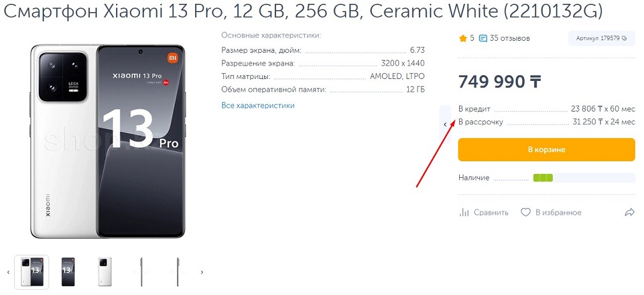Copy article number with copy icon

pos(624,39)
